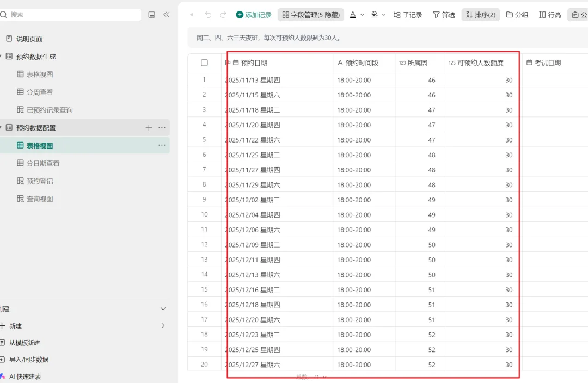
Task: Open the 排序(2) sort settings
Action: tap(480, 15)
